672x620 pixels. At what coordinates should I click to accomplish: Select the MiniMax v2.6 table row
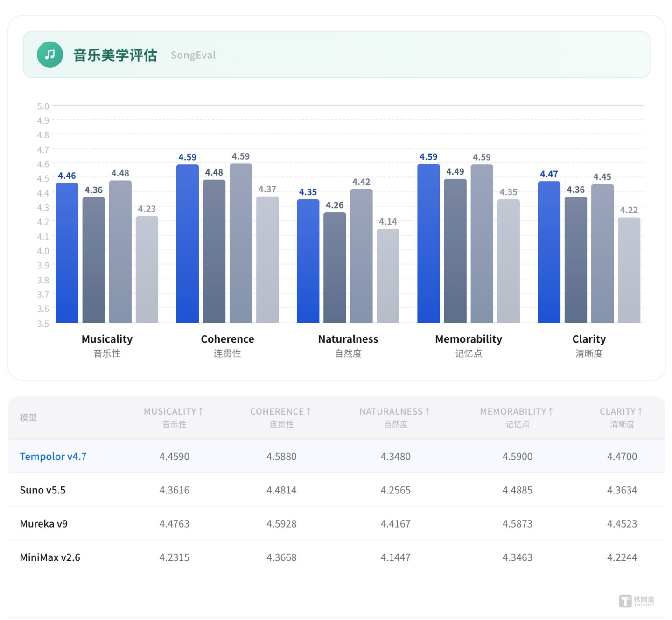[x=336, y=557]
